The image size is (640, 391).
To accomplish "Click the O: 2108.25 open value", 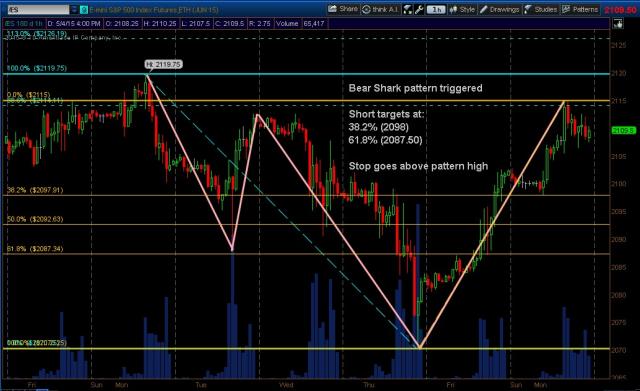I will (x=122, y=24).
